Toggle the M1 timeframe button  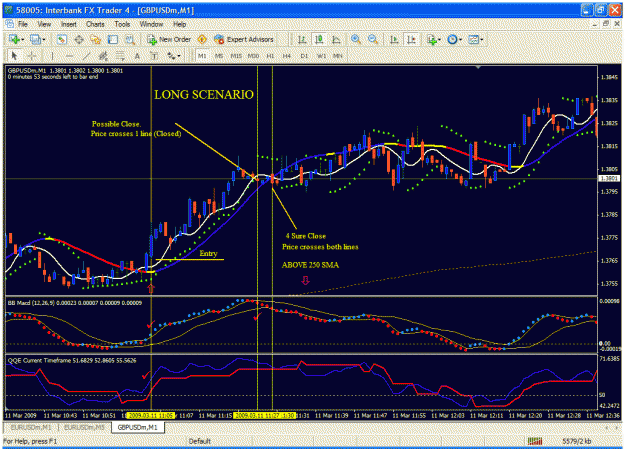point(202,56)
